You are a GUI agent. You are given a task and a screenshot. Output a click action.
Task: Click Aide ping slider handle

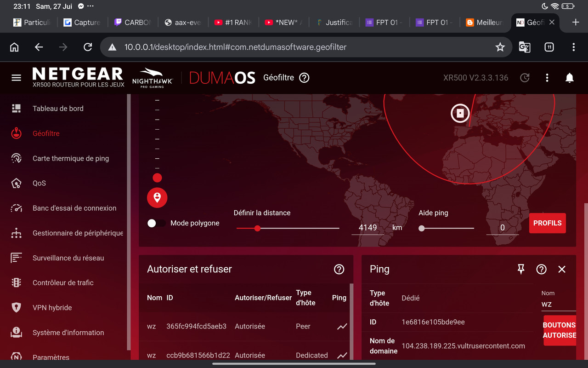point(422,228)
